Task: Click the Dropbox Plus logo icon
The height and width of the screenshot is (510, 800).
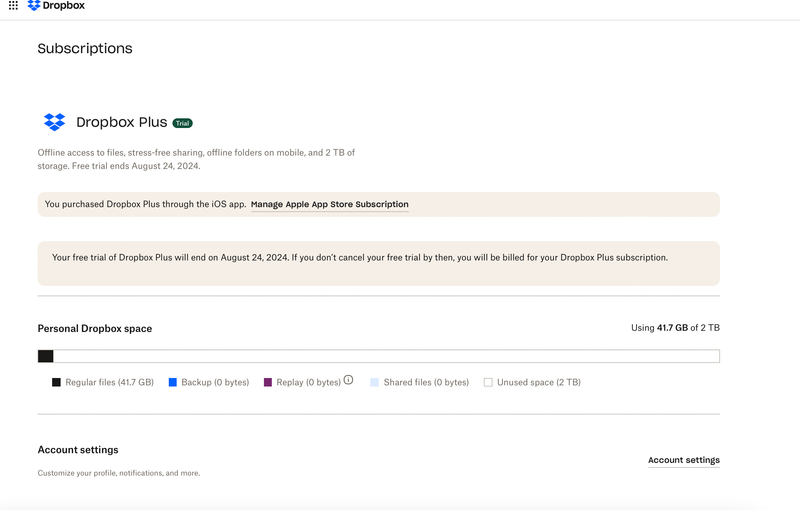Action: click(54, 122)
